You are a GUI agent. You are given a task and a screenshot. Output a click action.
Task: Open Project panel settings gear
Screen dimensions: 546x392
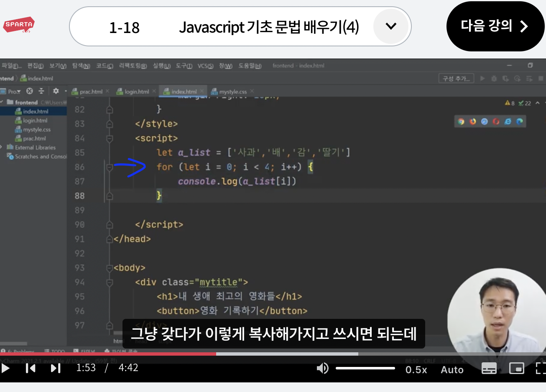click(56, 91)
